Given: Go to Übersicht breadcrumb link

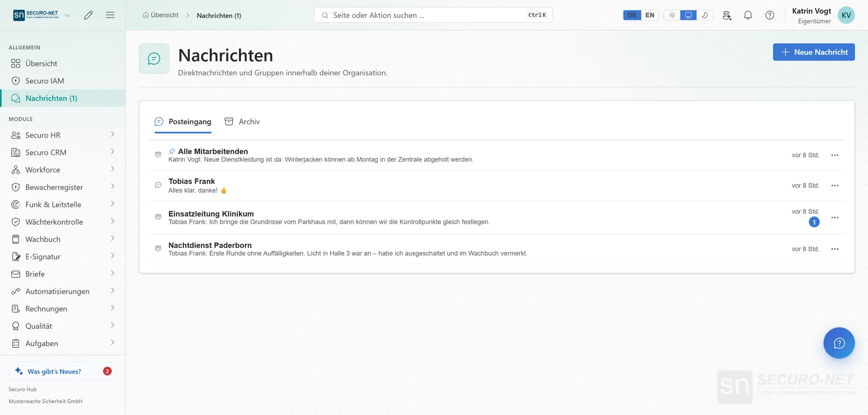Looking at the screenshot, I should coord(161,15).
